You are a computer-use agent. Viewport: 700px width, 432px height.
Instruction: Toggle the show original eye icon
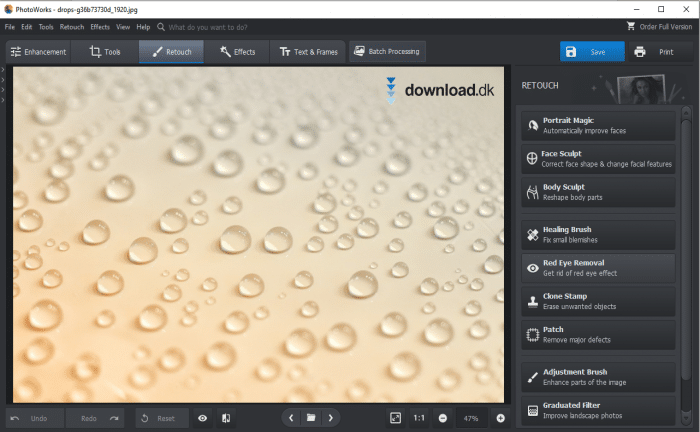(202, 418)
